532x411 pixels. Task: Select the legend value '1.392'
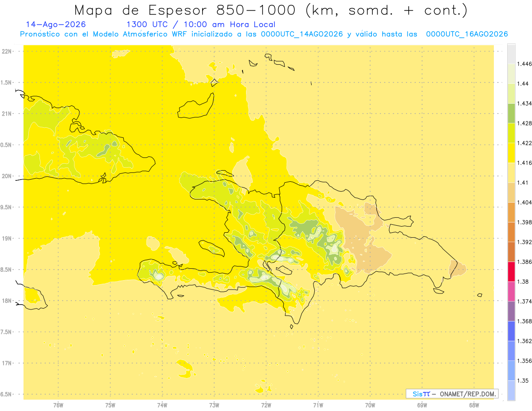pos(524,242)
